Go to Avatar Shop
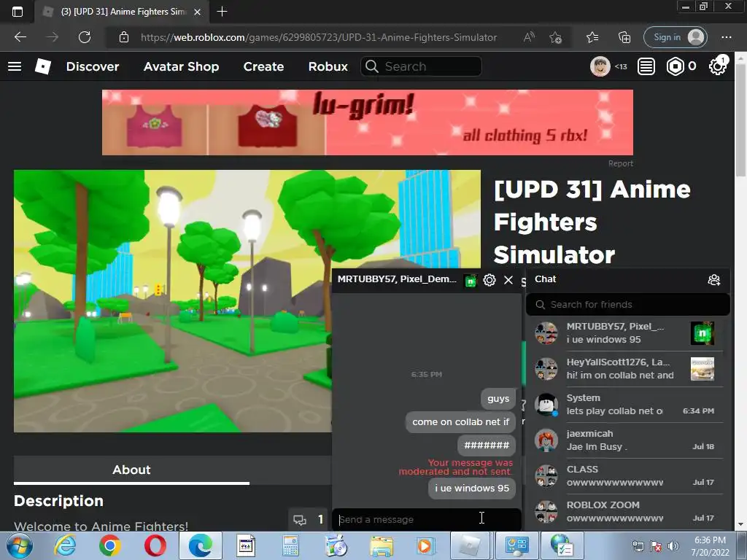Screen dimensions: 747x560 181,66
